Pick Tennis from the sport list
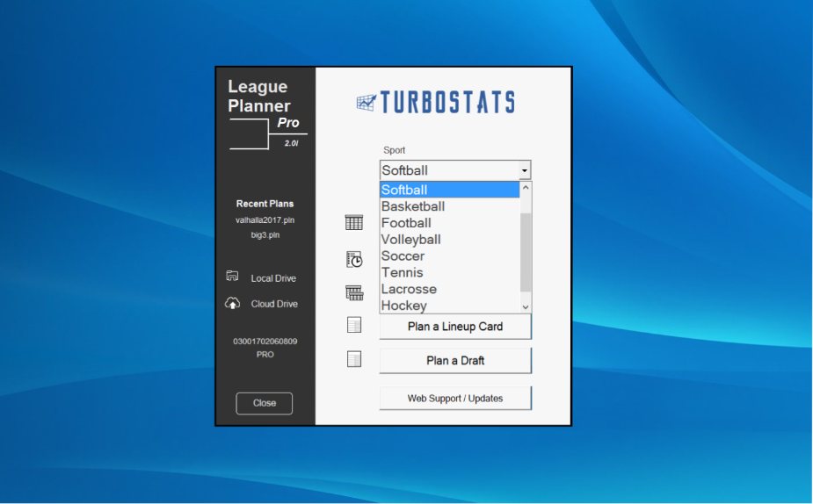The width and height of the screenshot is (813, 504). tap(449, 272)
